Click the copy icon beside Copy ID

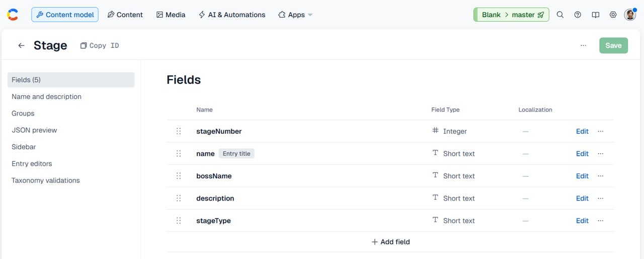(x=84, y=45)
